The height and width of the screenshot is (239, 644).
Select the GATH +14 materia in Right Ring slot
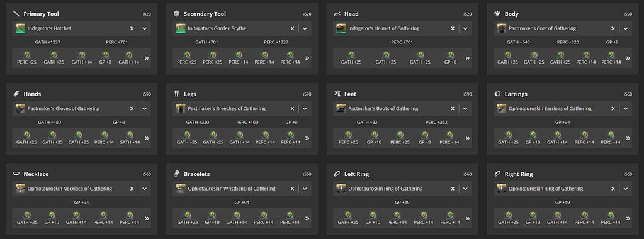point(558,218)
